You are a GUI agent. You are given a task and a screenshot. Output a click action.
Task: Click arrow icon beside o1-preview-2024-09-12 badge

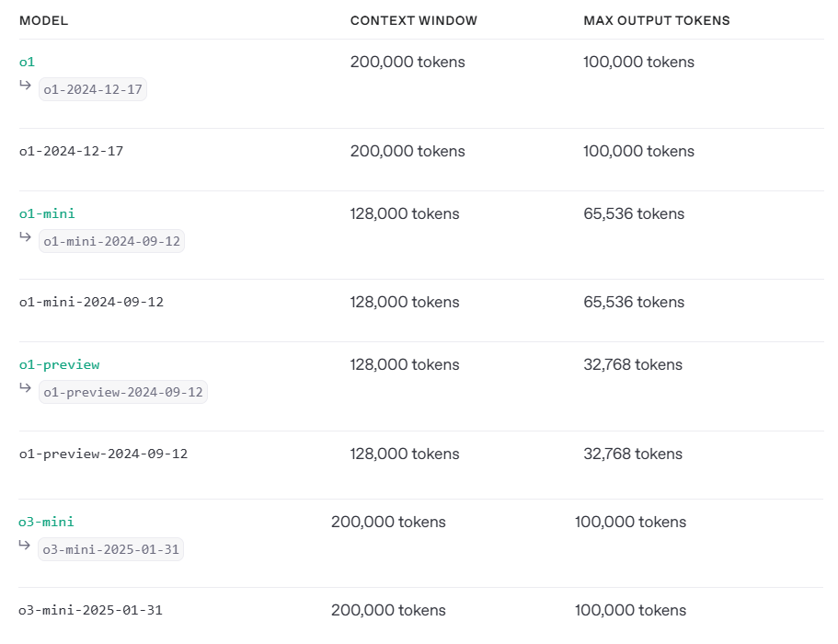(25, 387)
